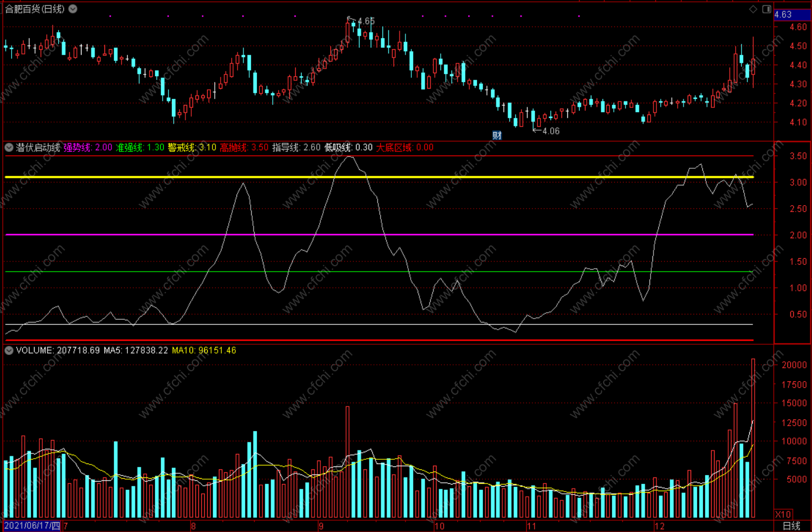This screenshot has height=532, width=812.
Task: Select the 潜伏启动线 indicator name
Action: pyautogui.click(x=38, y=147)
